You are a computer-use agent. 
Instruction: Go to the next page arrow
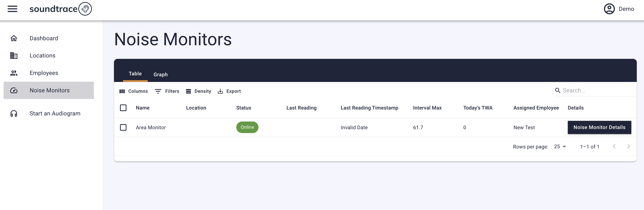[628, 147]
